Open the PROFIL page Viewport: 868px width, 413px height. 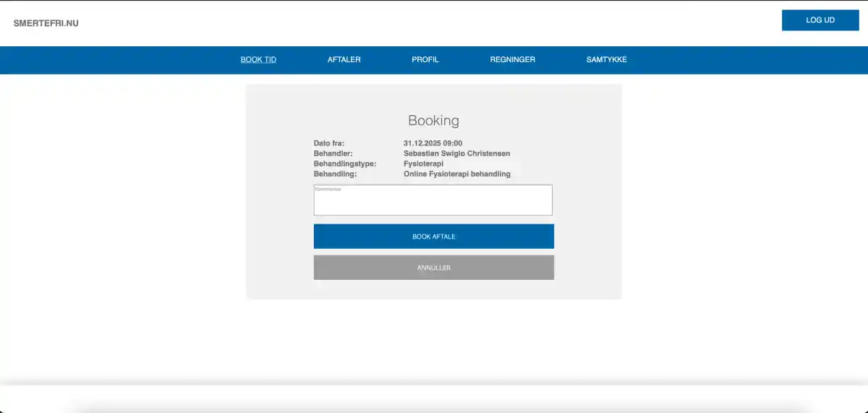click(x=425, y=59)
